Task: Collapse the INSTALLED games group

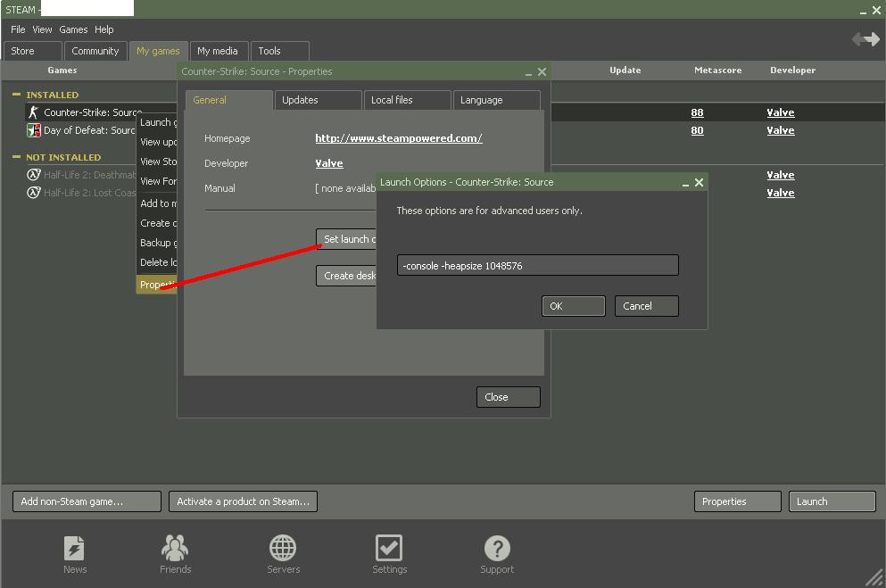Action: pyautogui.click(x=16, y=95)
